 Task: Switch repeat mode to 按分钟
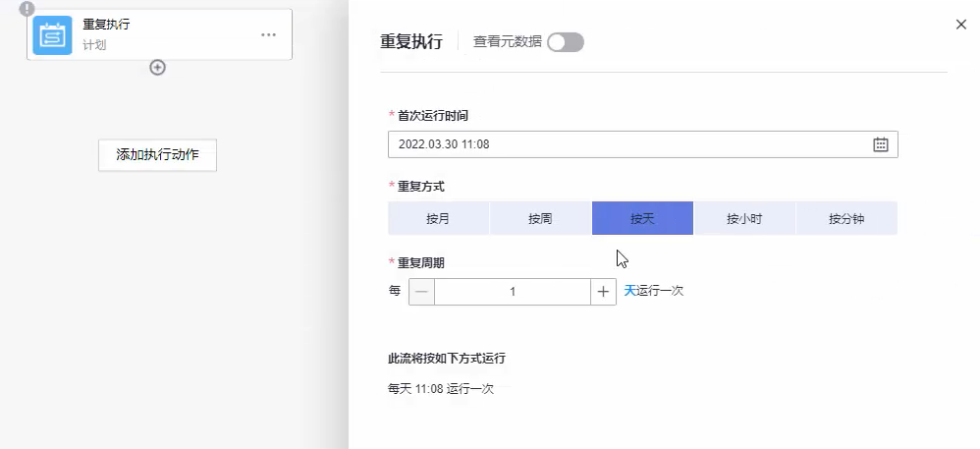coord(846,219)
